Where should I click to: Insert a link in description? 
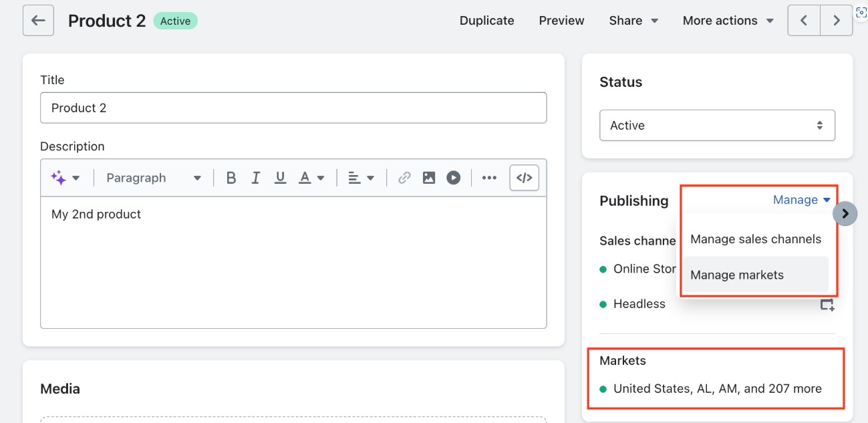pyautogui.click(x=404, y=178)
